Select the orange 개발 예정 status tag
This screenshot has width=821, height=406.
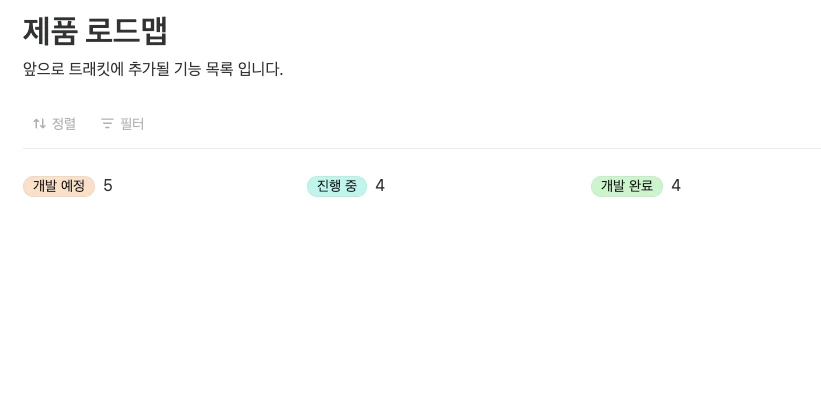point(59,186)
